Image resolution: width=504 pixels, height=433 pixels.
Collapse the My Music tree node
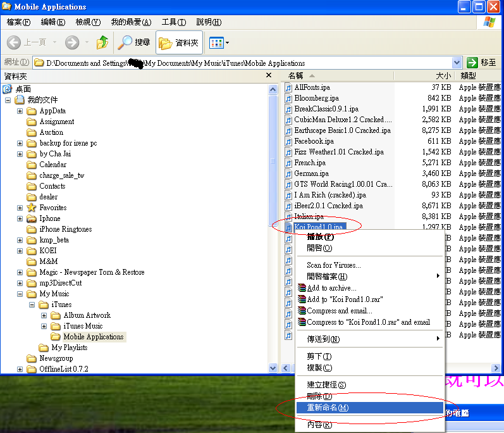(x=20, y=294)
